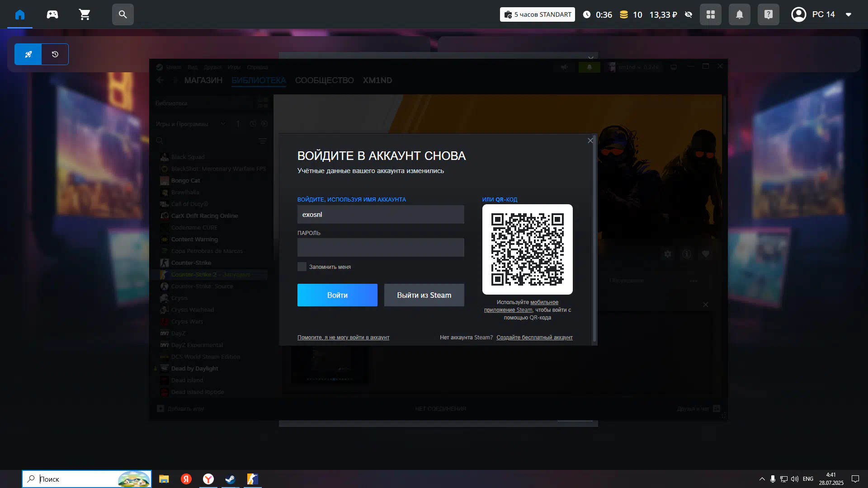Click game settings gear icon
The height and width of the screenshot is (488, 868).
pyautogui.click(x=668, y=254)
